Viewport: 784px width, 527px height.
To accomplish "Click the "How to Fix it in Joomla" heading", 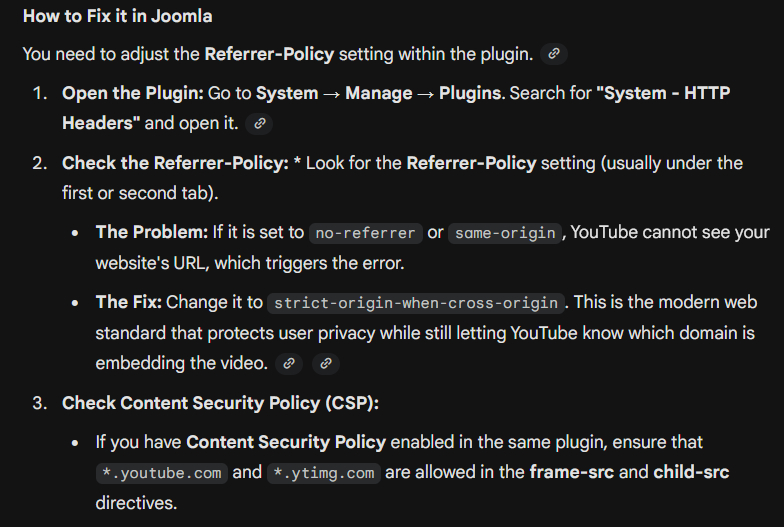I will (117, 17).
